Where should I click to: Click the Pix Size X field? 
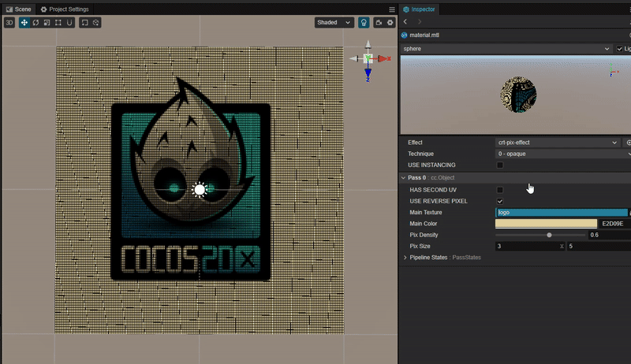529,247
